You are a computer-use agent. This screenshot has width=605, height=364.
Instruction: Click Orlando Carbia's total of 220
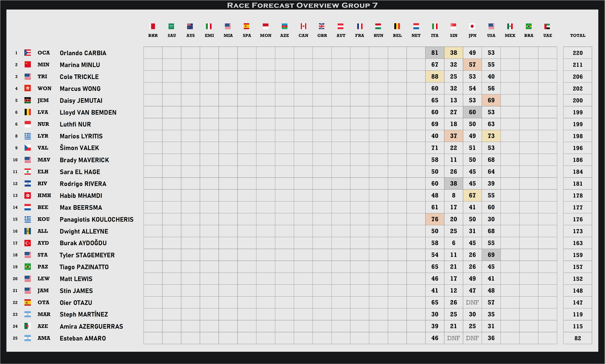click(x=577, y=53)
